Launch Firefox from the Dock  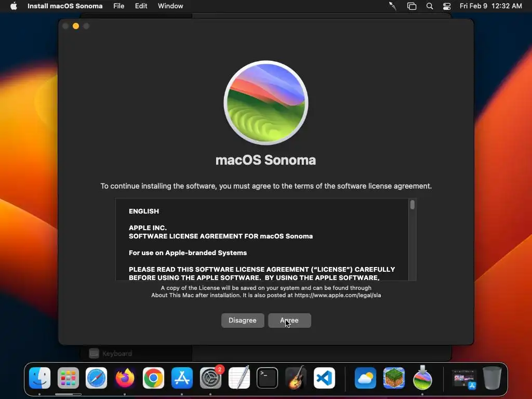[x=125, y=378]
